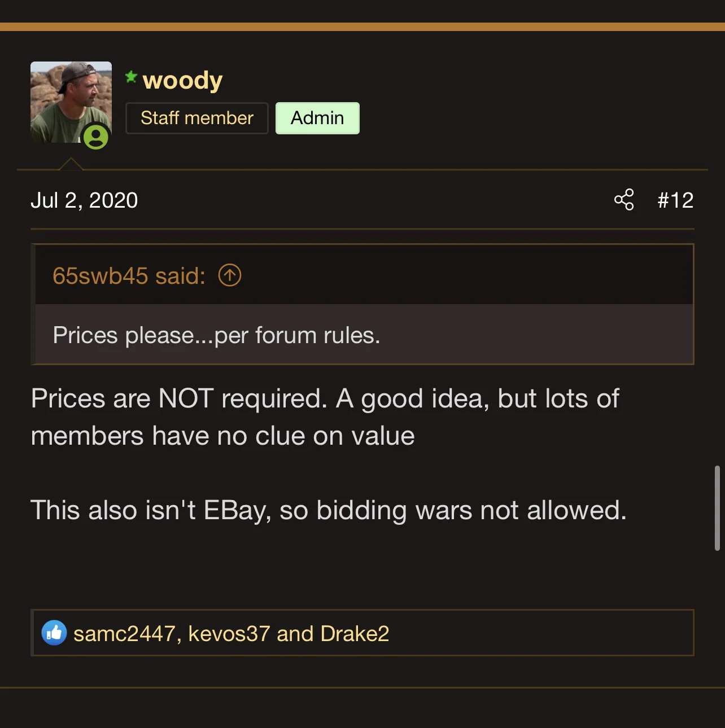Click the "This also isn't EBay" sentence
Viewport: 725px width, 728px height.
[328, 510]
